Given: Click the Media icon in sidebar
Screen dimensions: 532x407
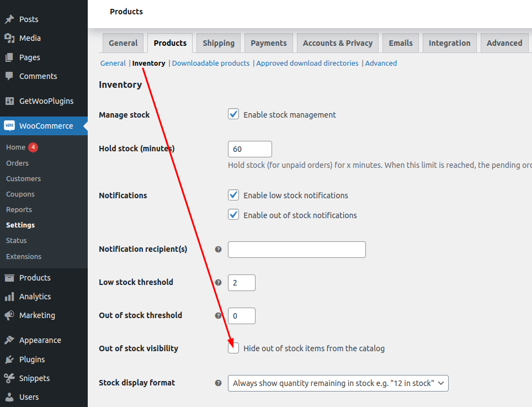Looking at the screenshot, I should pos(9,38).
